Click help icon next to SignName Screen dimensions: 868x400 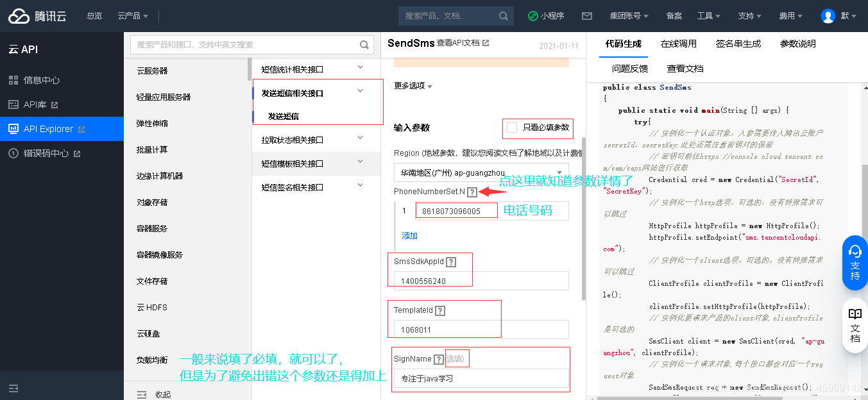click(x=439, y=359)
